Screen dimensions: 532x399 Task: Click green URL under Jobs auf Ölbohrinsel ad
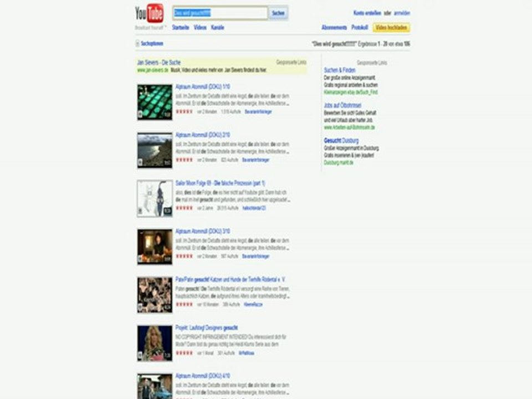(350, 127)
